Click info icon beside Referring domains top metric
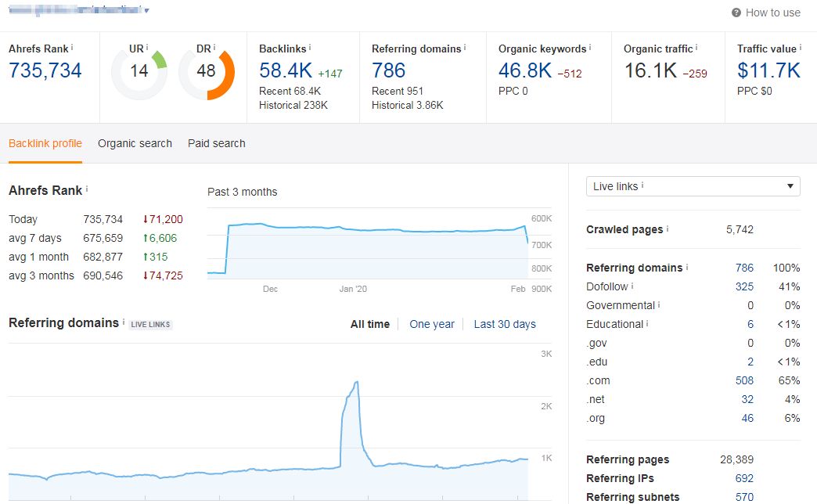The width and height of the screenshot is (817, 504). (465, 48)
